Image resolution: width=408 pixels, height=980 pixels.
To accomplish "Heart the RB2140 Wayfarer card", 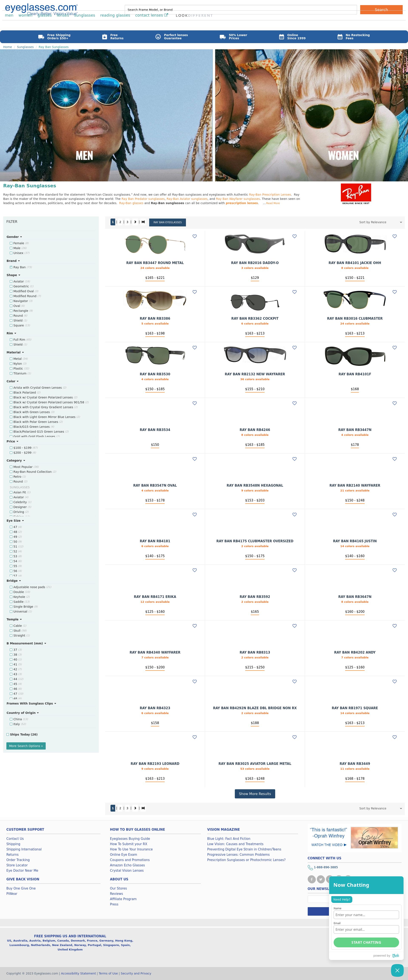I will (x=394, y=459).
